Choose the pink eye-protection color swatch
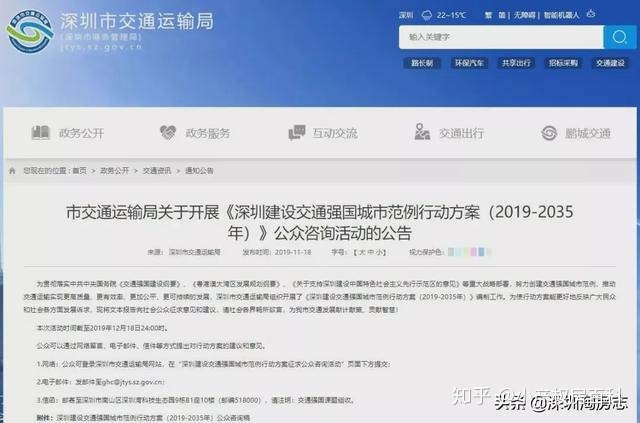640x423 pixels. [473, 252]
